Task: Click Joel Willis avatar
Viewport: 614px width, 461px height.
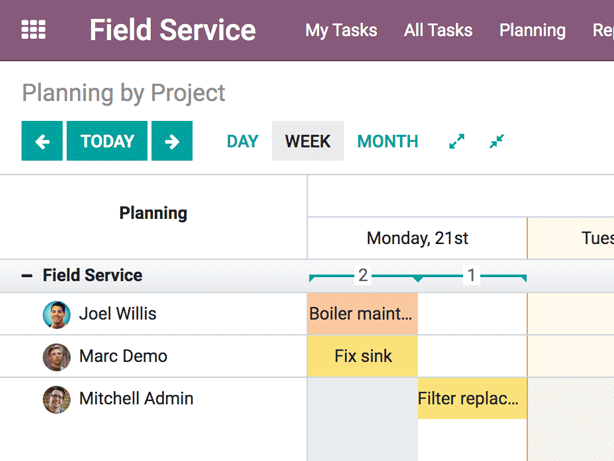Action: (x=57, y=315)
